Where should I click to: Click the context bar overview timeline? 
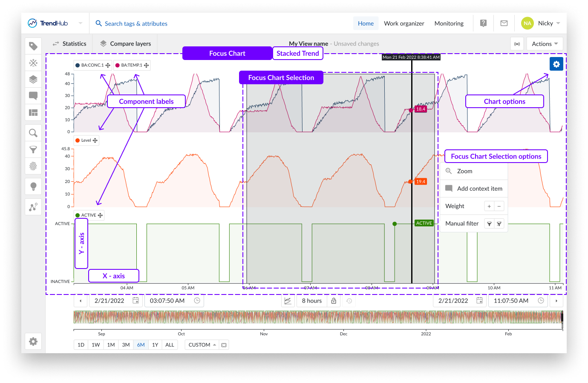click(317, 317)
